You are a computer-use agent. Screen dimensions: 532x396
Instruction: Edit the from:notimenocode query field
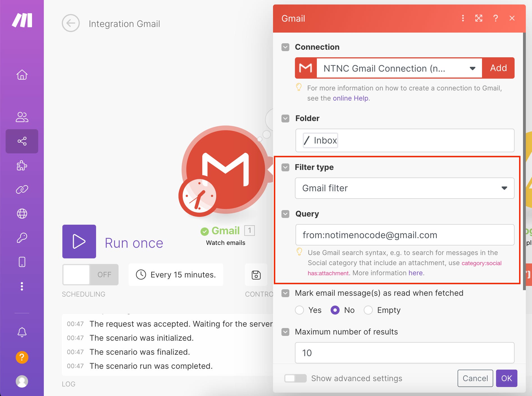click(404, 235)
